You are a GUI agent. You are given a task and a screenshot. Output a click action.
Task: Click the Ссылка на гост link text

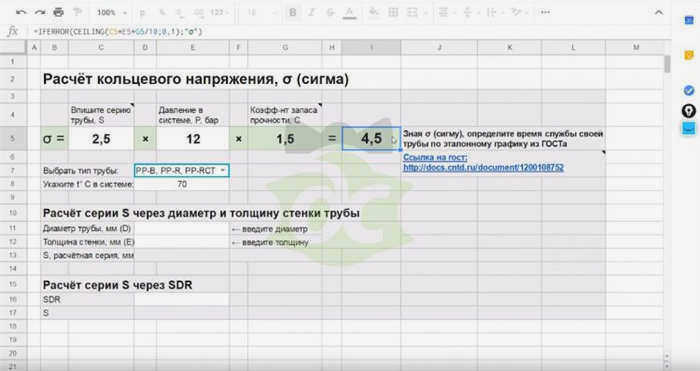click(x=435, y=157)
